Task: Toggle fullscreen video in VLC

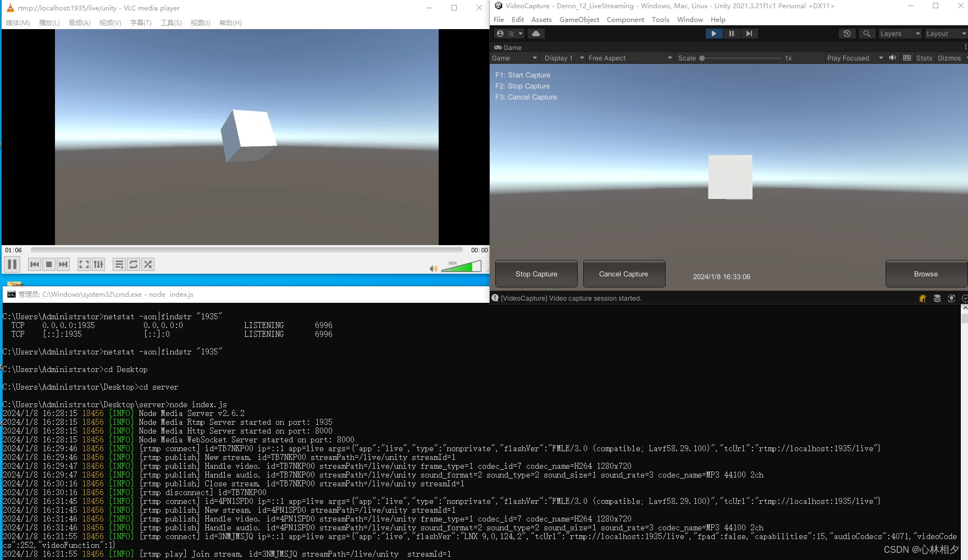Action: point(84,264)
